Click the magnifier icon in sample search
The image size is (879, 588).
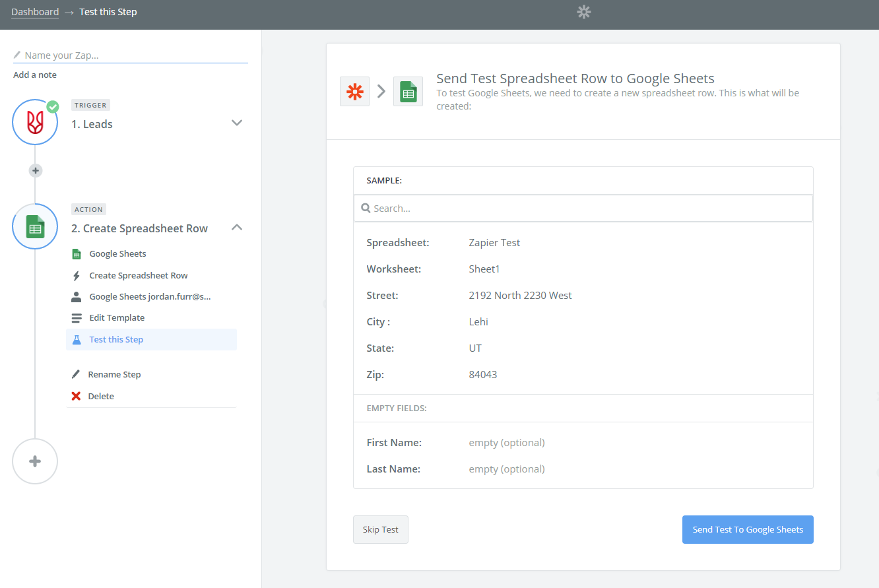click(x=366, y=208)
